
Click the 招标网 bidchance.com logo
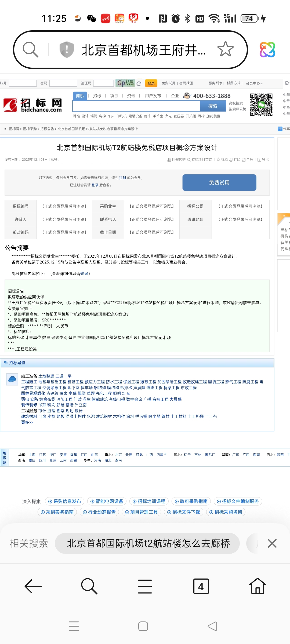(x=33, y=105)
